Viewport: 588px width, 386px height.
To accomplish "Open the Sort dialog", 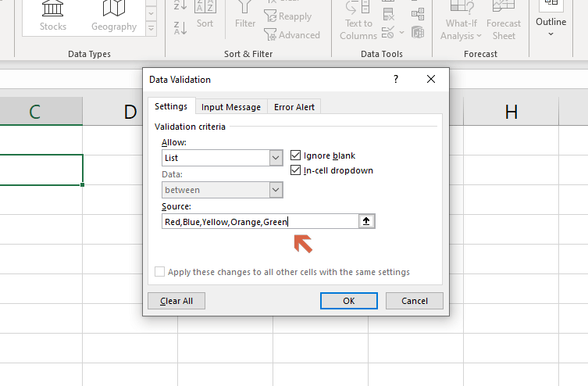I will point(205,16).
